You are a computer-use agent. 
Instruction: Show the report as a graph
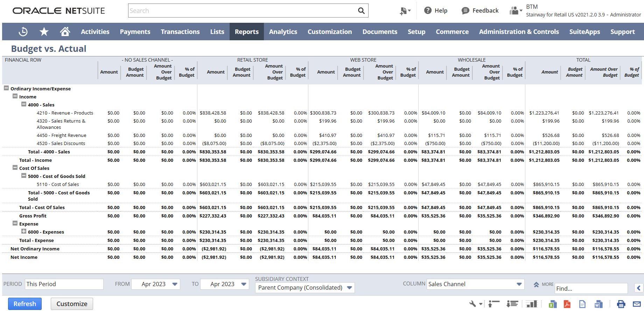[532, 304]
